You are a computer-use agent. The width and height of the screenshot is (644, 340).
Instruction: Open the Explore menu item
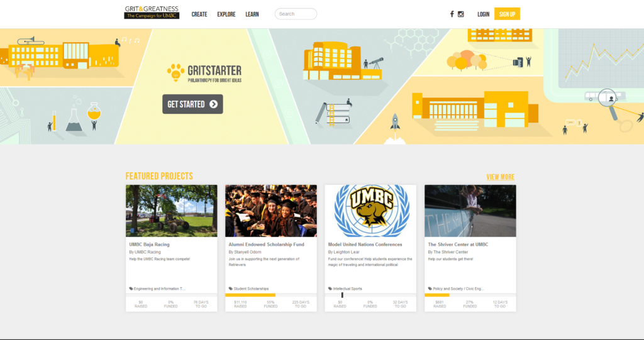point(226,14)
